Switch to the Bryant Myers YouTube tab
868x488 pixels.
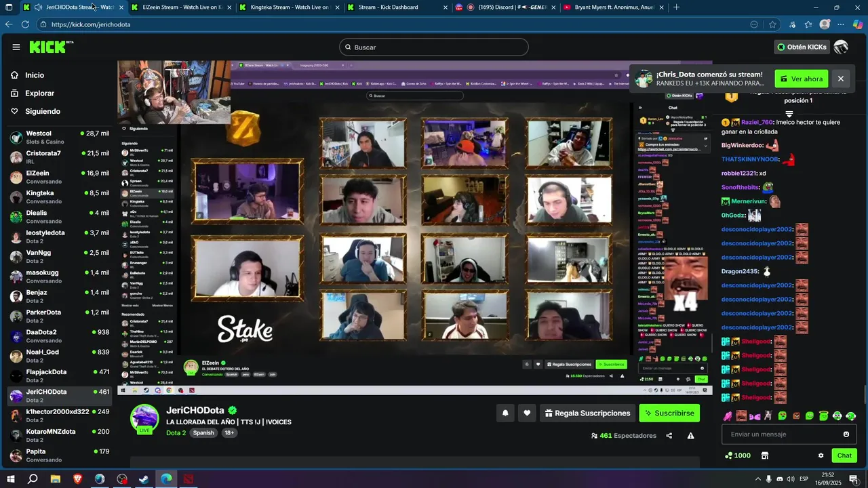click(x=613, y=7)
